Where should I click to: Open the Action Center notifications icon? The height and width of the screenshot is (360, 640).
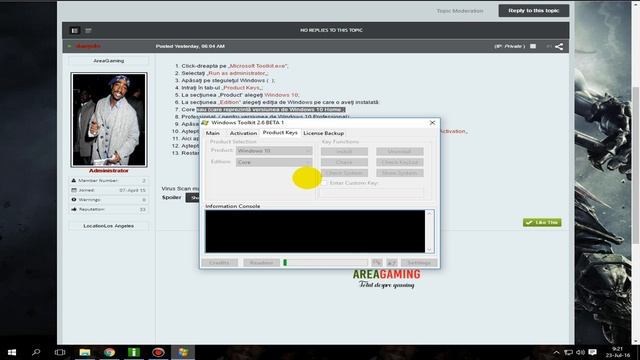[x=593, y=352]
